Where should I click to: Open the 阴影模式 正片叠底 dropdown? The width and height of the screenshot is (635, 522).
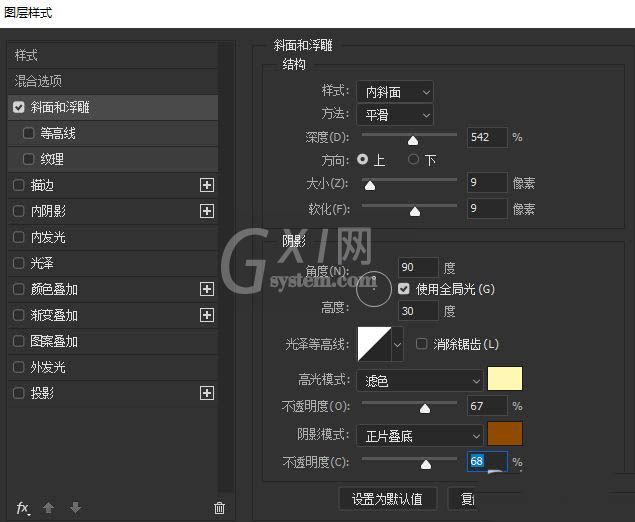tap(420, 436)
